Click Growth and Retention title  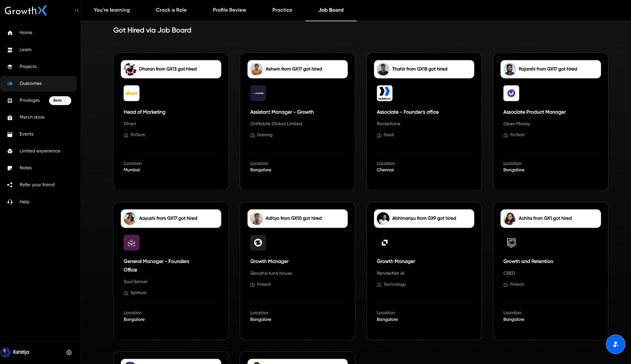(528, 261)
